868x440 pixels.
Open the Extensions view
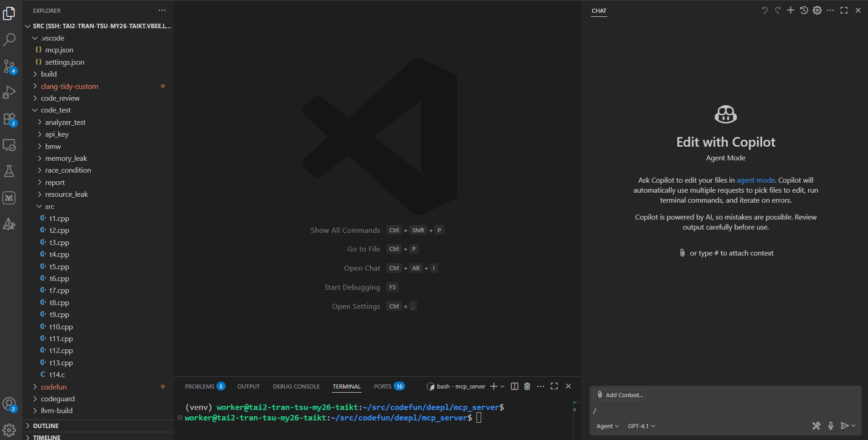pyautogui.click(x=9, y=119)
